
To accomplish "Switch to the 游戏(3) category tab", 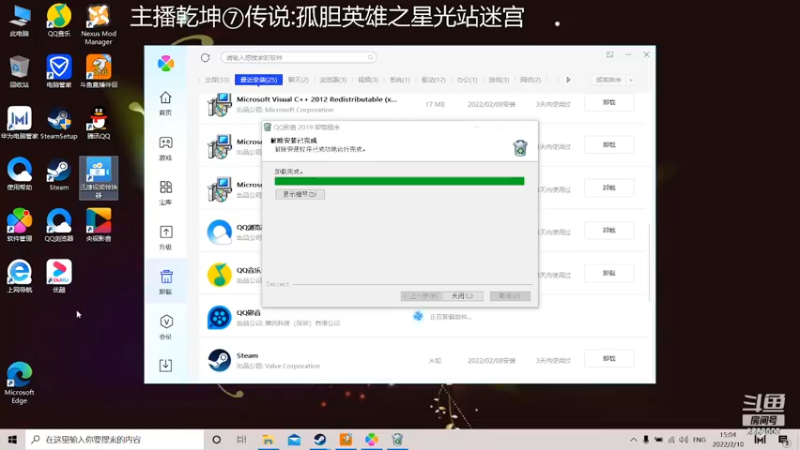I will [498, 80].
